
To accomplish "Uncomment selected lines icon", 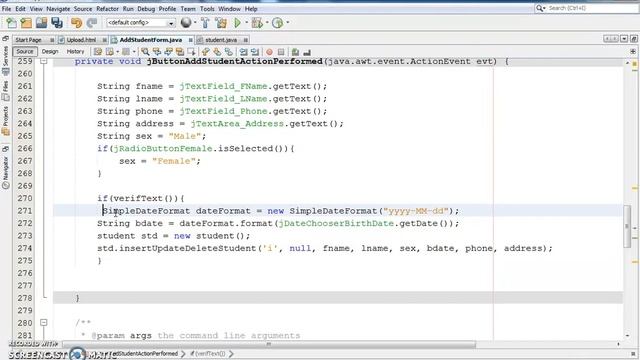I will (x=307, y=52).
